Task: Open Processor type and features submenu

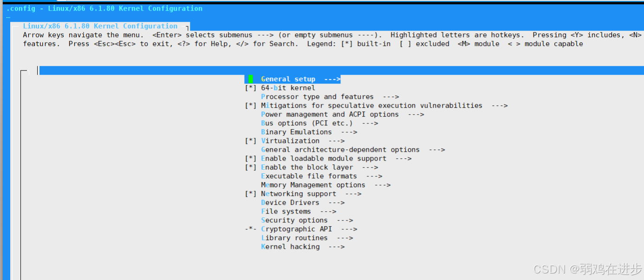Action: [x=330, y=97]
